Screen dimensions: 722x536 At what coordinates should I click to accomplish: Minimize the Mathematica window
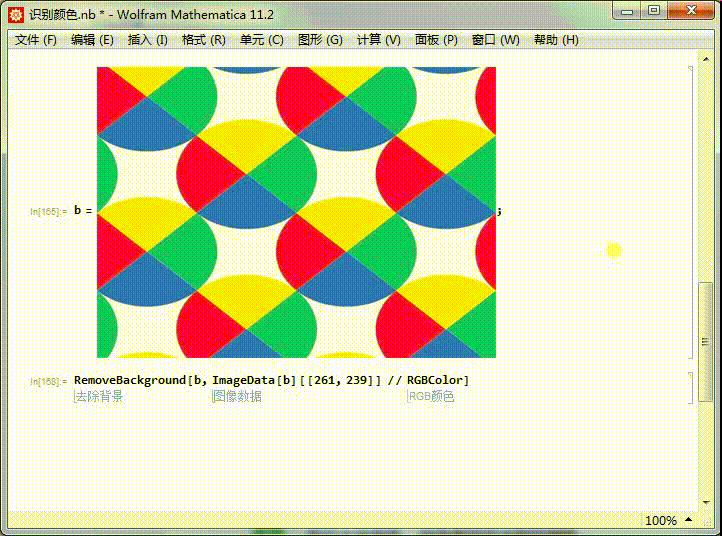(627, 11)
